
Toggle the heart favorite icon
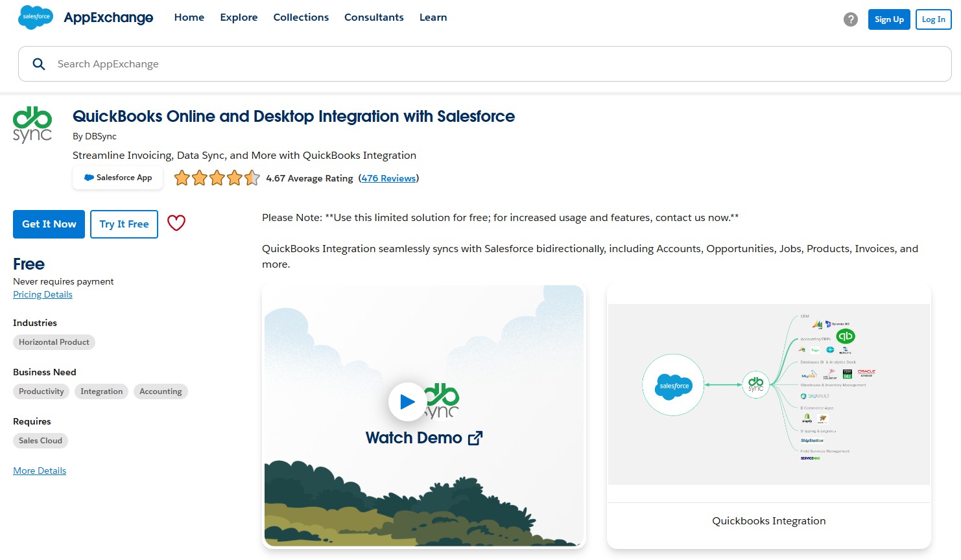(176, 223)
